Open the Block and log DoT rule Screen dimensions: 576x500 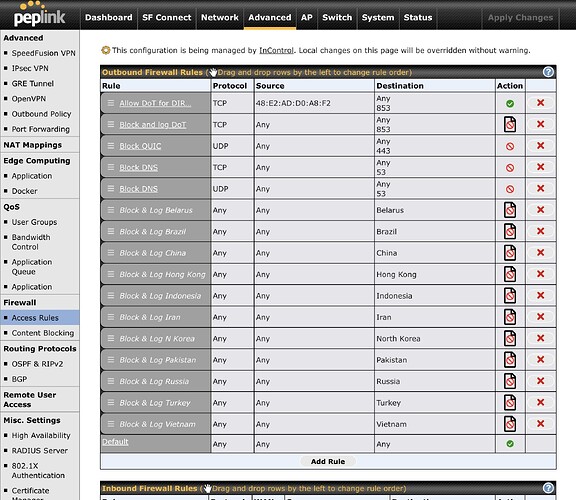pyautogui.click(x=152, y=125)
